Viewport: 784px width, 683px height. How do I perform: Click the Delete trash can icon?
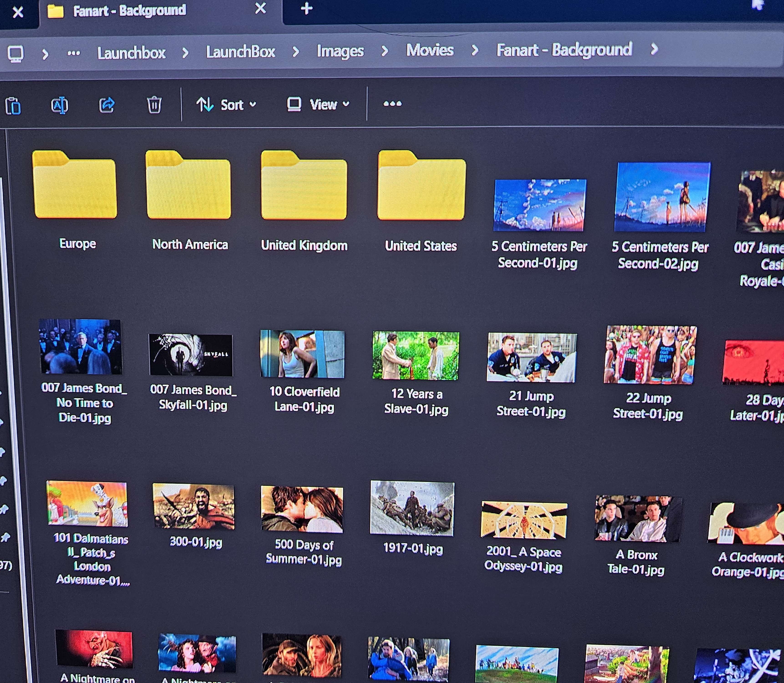point(154,105)
